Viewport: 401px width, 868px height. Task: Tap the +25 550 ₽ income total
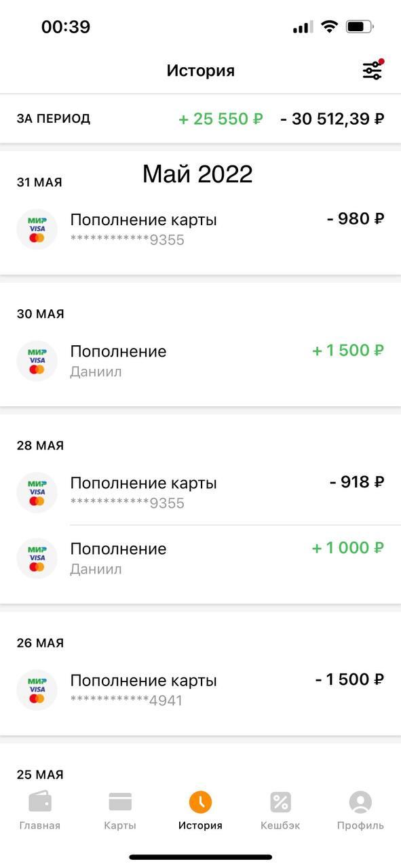(x=221, y=119)
